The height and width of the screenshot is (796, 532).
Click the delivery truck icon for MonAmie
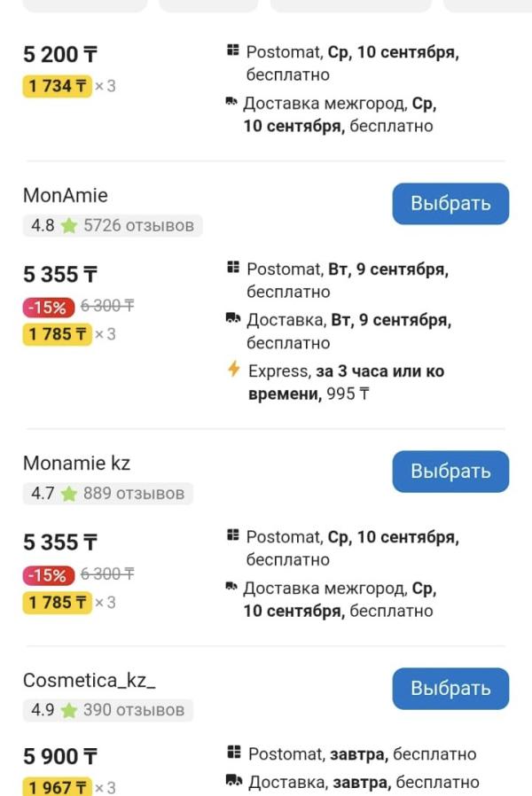[233, 318]
